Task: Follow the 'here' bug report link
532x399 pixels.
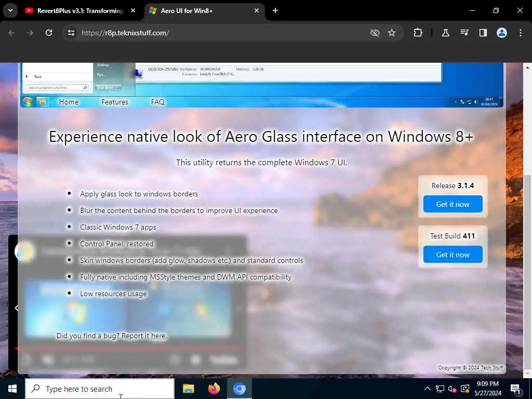Action: coord(158,336)
